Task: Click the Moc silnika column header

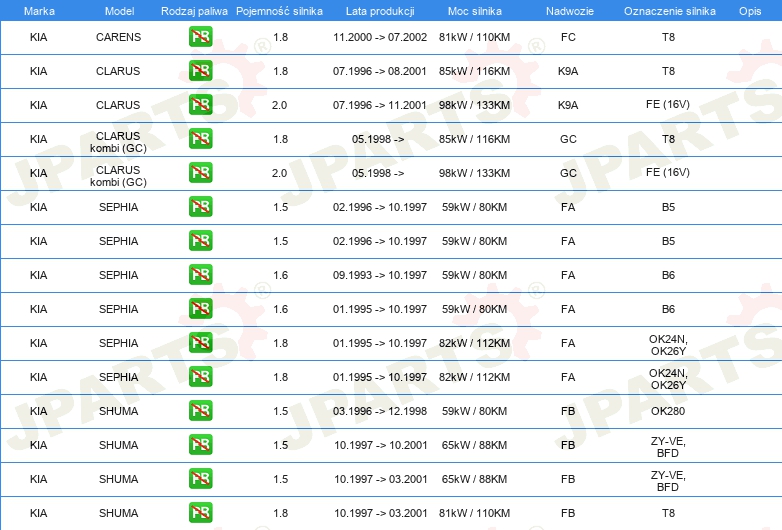Action: pyautogui.click(x=475, y=11)
